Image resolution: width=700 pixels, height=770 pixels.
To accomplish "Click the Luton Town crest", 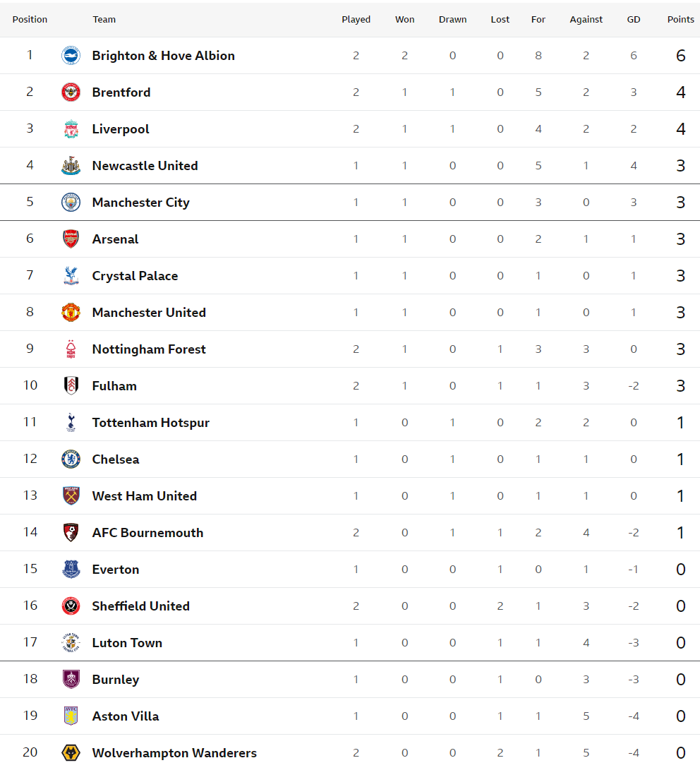I will pos(71,643).
